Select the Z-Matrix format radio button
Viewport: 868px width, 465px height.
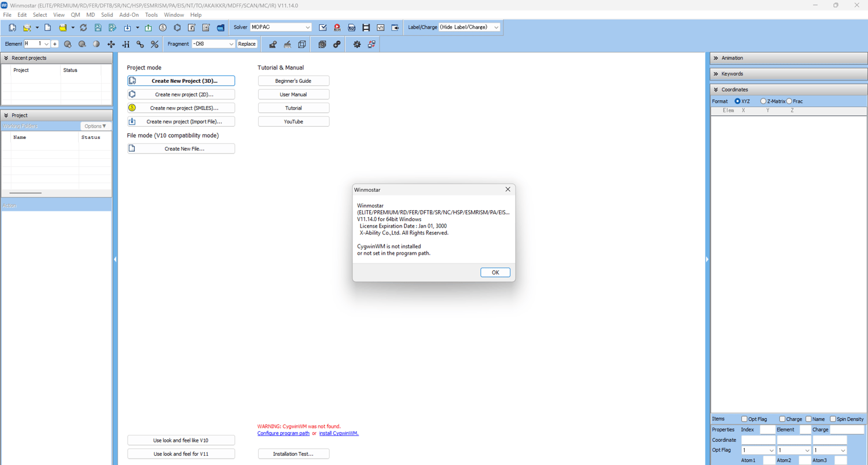click(763, 101)
